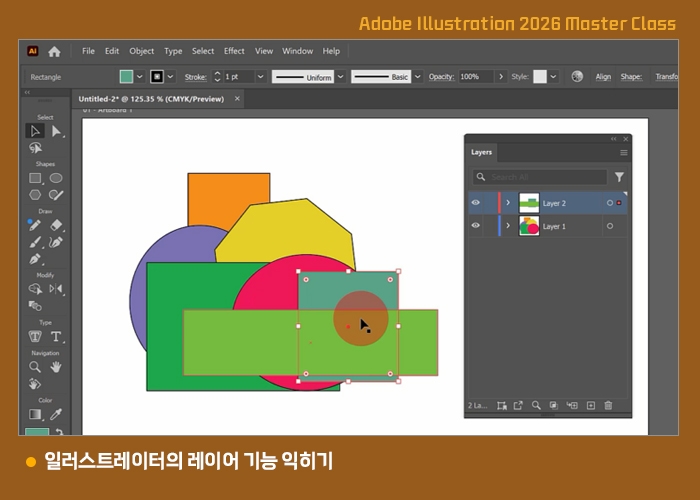The height and width of the screenshot is (500, 700).
Task: Click the Layers panel filter funnel icon
Action: click(x=619, y=177)
